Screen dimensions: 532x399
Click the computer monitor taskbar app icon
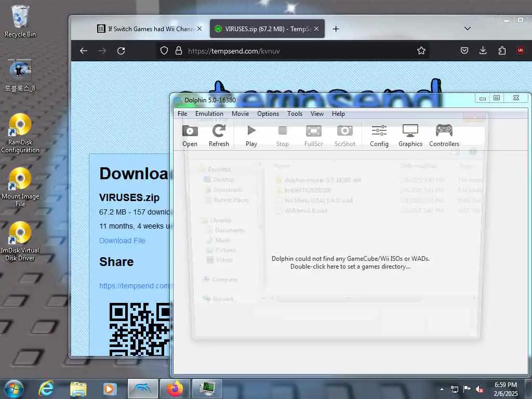(x=207, y=389)
